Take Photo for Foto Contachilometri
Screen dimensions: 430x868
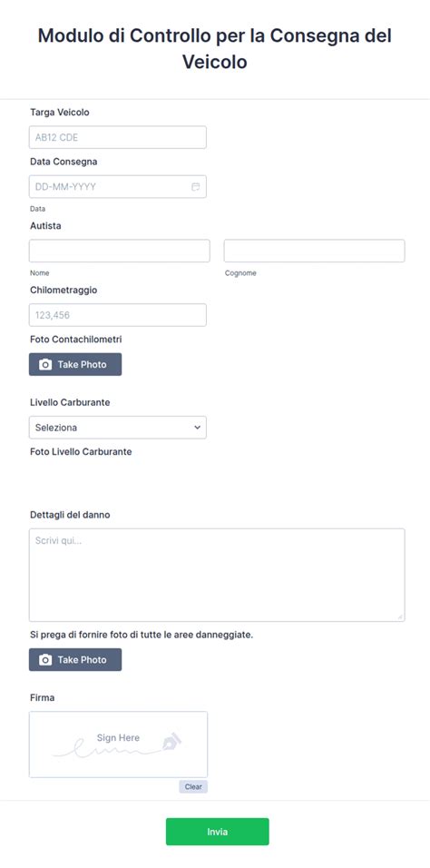coord(75,365)
